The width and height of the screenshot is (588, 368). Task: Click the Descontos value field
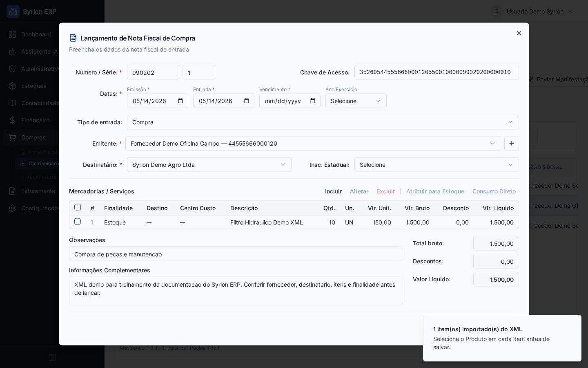tap(496, 261)
